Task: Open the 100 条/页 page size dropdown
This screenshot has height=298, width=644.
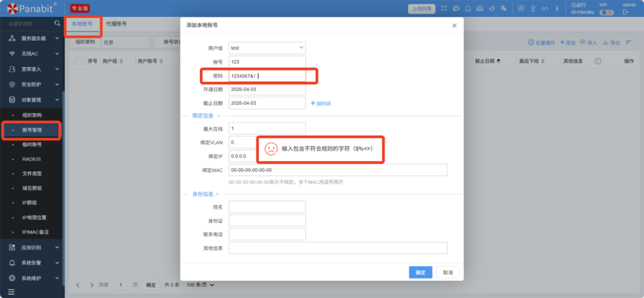Action: [201, 285]
